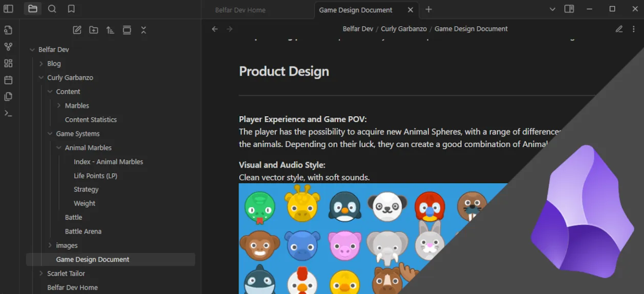Open the Battle Arena note
The height and width of the screenshot is (294, 644).
click(x=83, y=231)
